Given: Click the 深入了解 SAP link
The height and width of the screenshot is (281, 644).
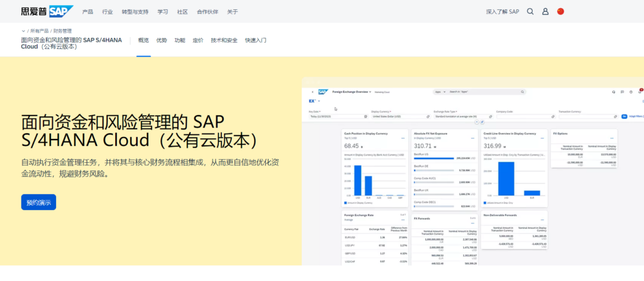Looking at the screenshot, I should [502, 11].
